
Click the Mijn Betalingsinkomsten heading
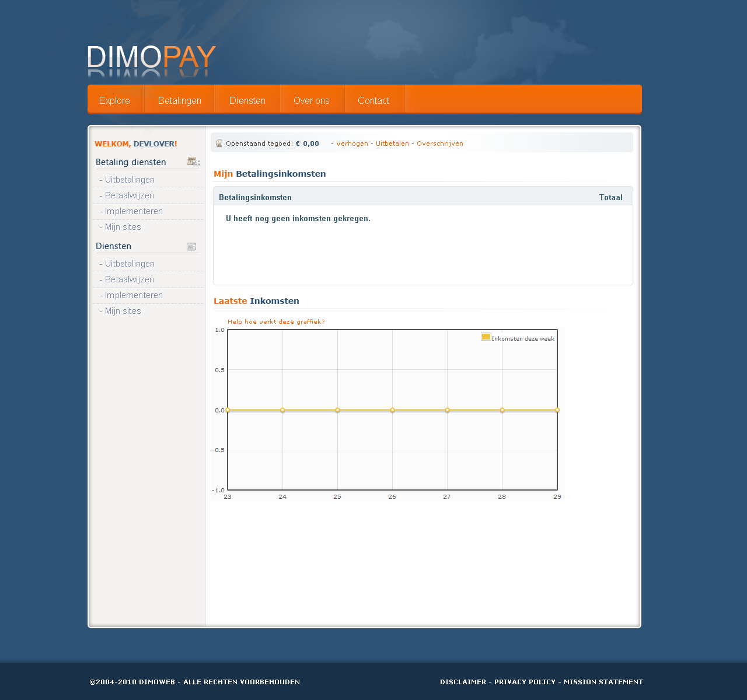270,174
